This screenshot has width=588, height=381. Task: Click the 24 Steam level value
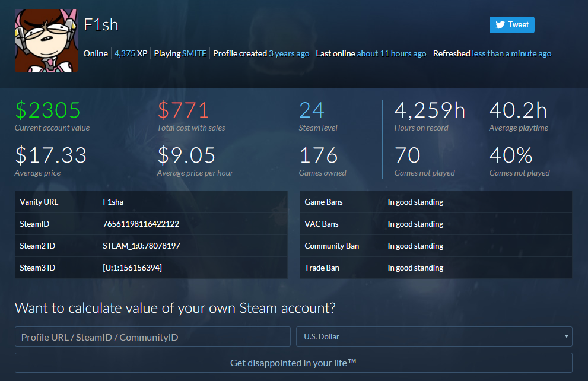pos(312,110)
